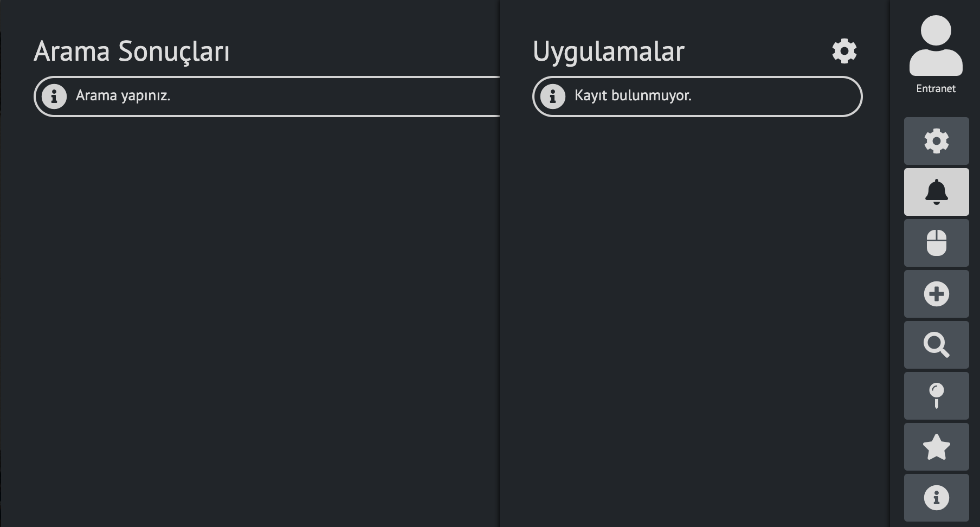Open favorites with the star icon
Viewport: 980px width, 527px height.
(936, 447)
